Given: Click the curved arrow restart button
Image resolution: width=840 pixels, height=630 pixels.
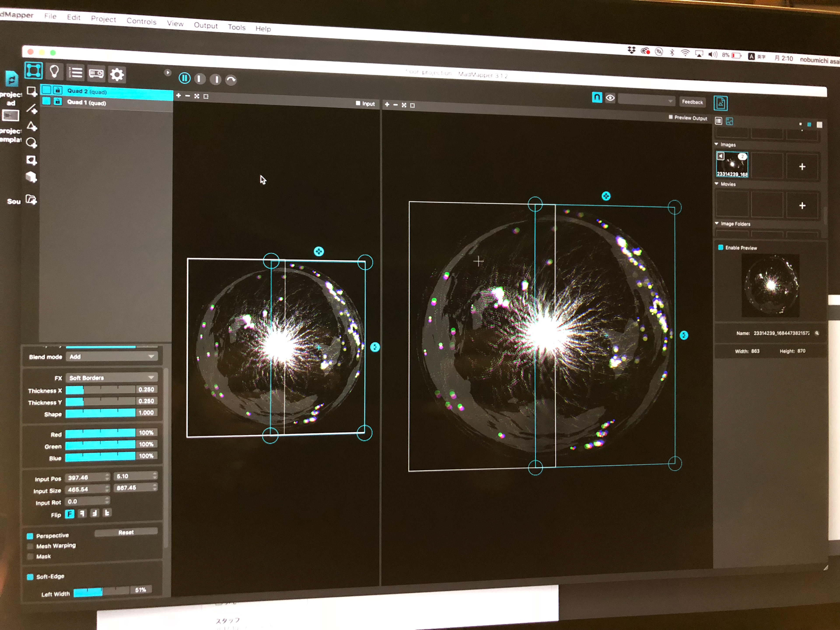Looking at the screenshot, I should [231, 80].
